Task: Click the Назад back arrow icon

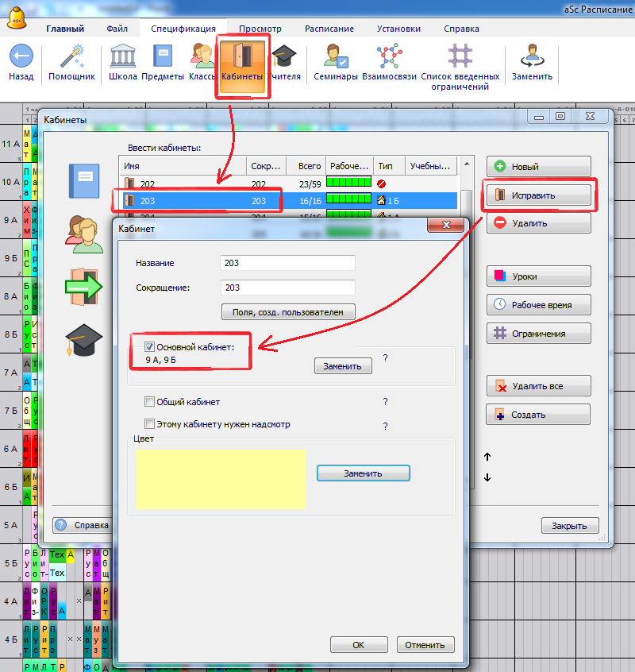Action: coord(21,57)
